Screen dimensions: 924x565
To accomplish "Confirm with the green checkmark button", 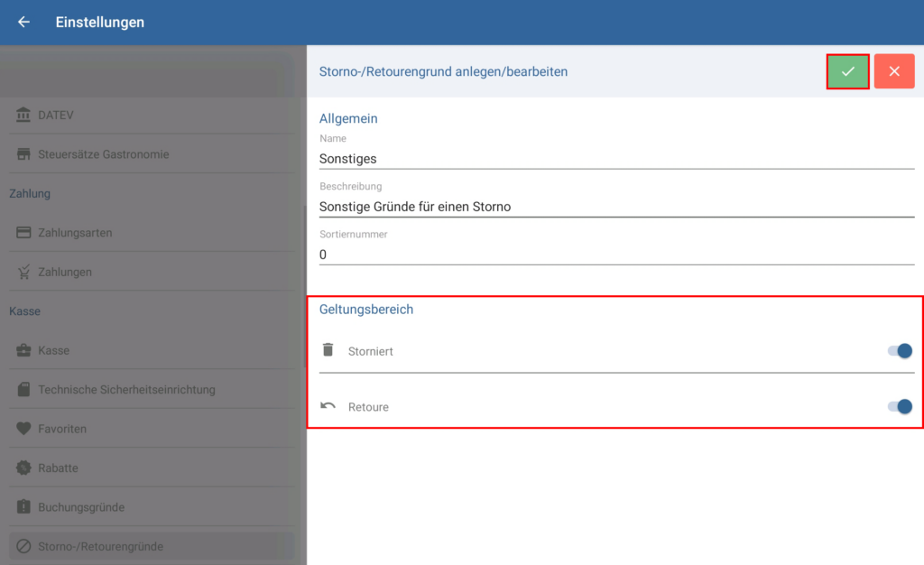I will tap(847, 71).
